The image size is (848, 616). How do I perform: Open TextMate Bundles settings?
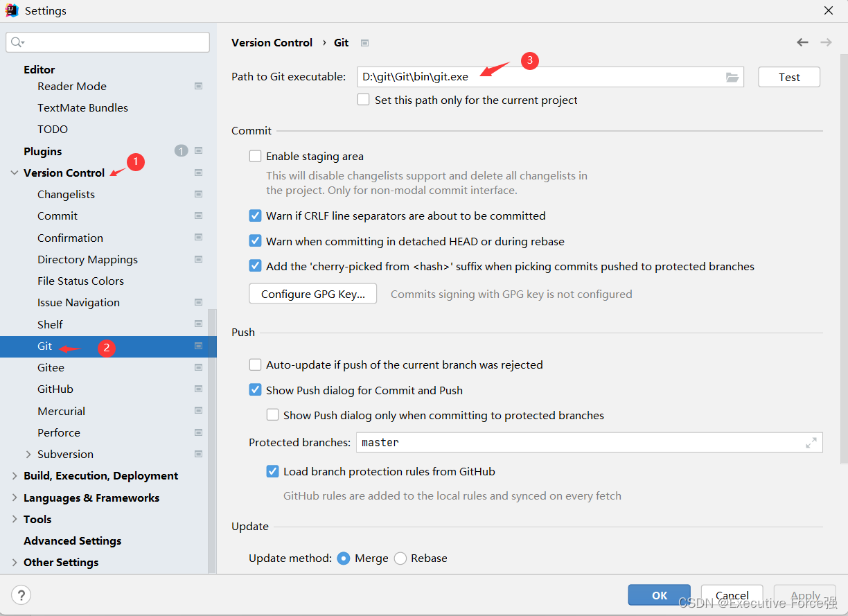82,108
